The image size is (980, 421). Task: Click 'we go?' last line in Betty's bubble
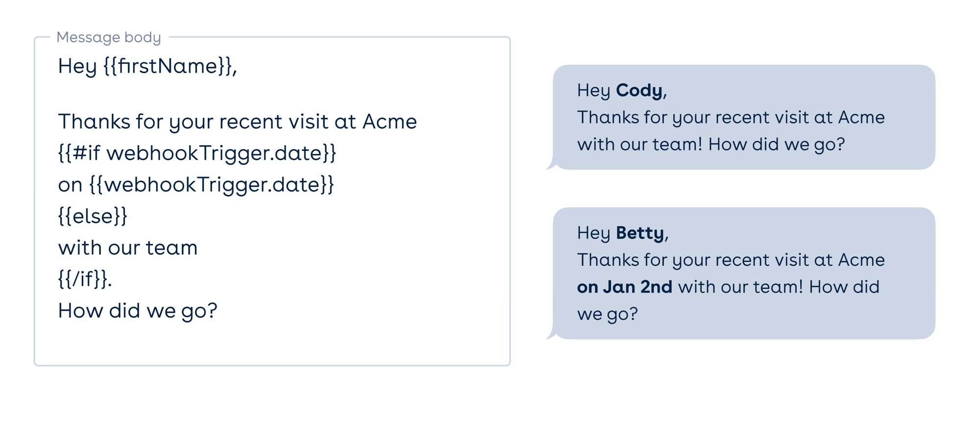coord(607,314)
